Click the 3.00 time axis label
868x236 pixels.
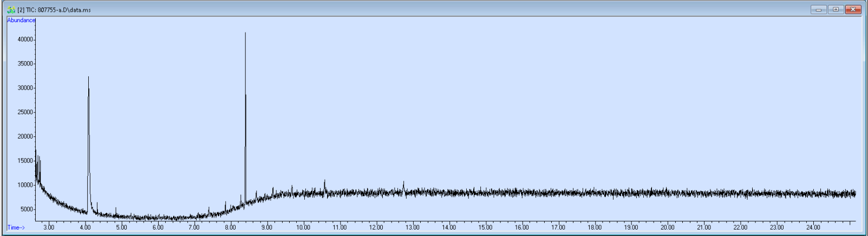tap(49, 227)
